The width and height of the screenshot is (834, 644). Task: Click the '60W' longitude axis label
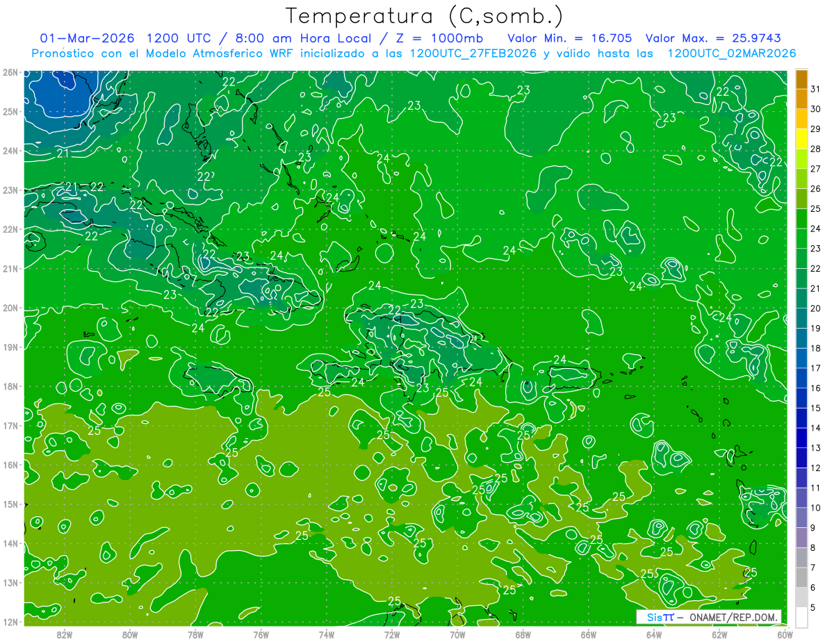(x=784, y=634)
